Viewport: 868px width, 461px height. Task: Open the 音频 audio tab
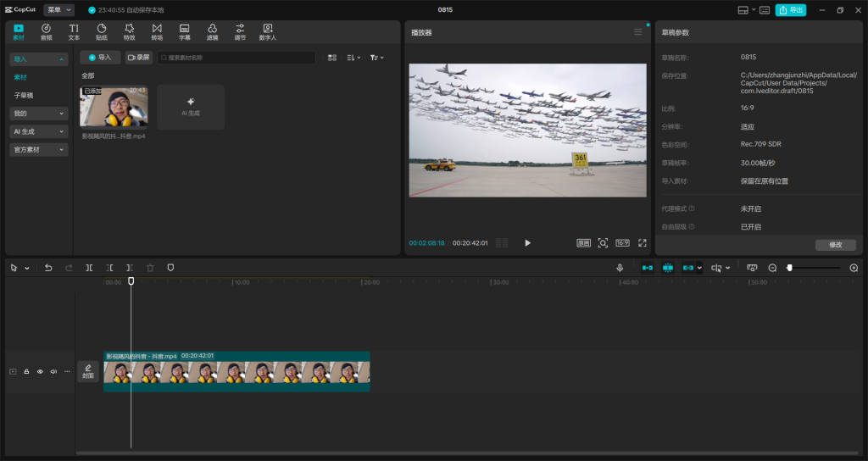coord(46,32)
